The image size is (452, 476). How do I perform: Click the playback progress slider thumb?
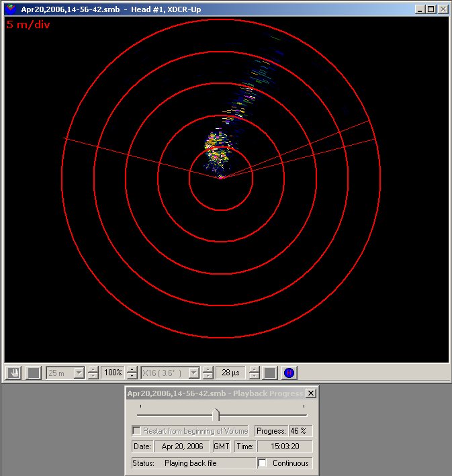click(216, 415)
